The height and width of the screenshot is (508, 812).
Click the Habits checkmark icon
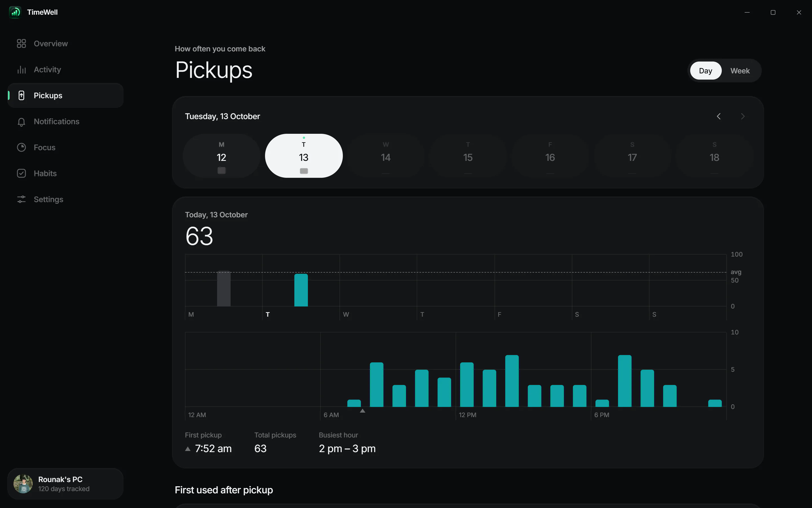[x=21, y=173]
